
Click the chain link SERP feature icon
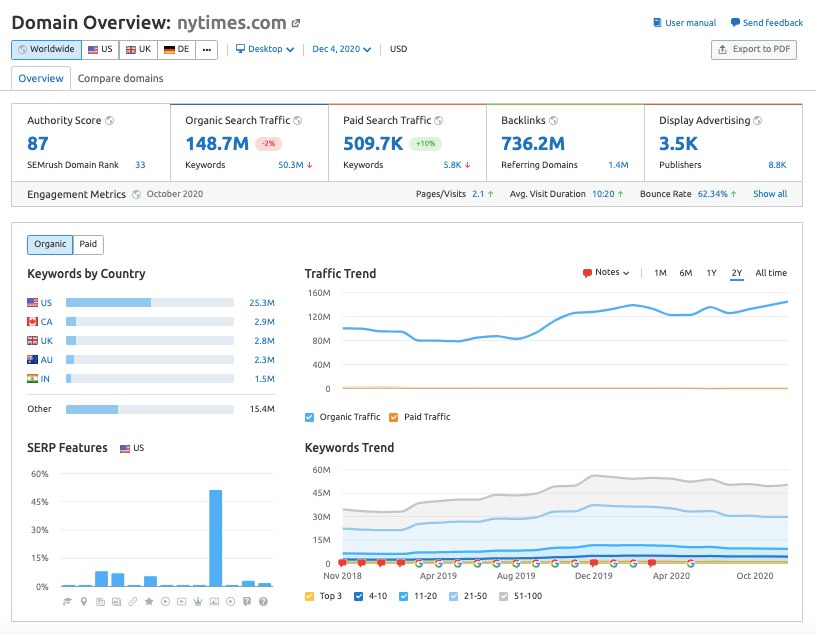tap(133, 602)
